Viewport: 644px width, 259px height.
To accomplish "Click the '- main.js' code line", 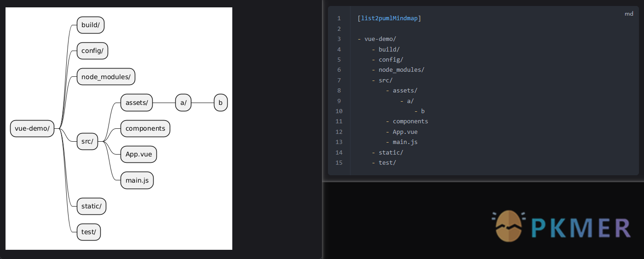I will point(402,142).
